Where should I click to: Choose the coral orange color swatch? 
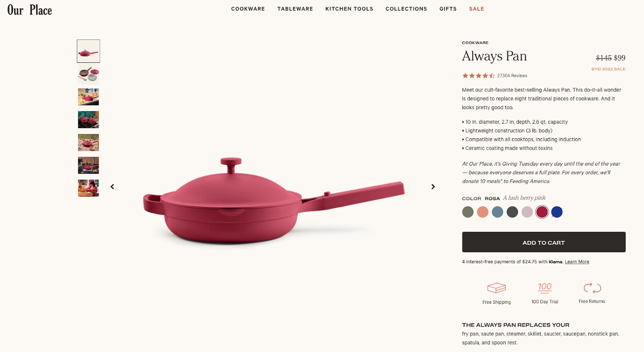(483, 212)
